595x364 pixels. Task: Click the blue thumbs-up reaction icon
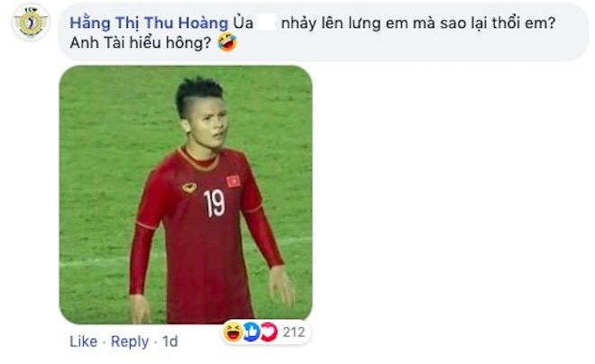coord(251,332)
